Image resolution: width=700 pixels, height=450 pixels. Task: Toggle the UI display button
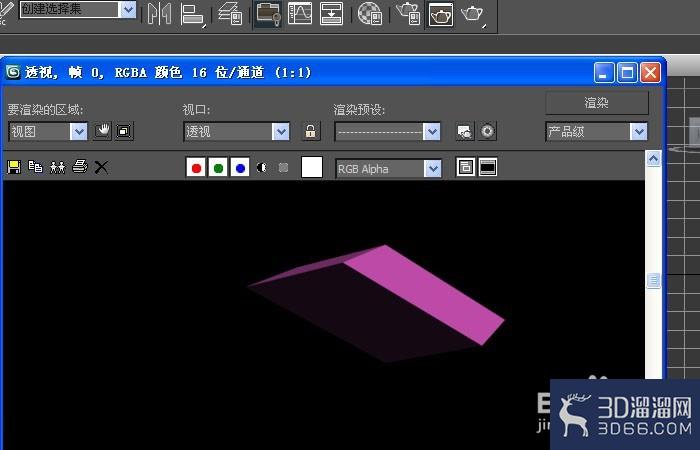tap(488, 167)
